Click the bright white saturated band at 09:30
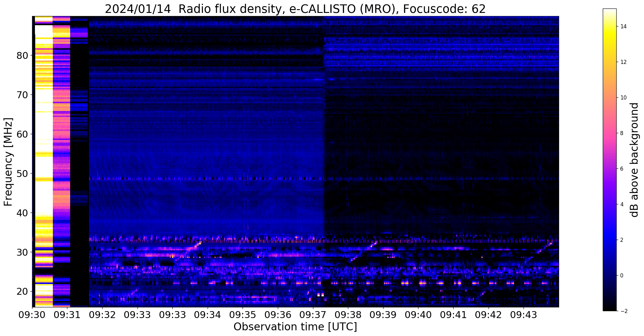The width and height of the screenshot is (644, 336). point(43,161)
